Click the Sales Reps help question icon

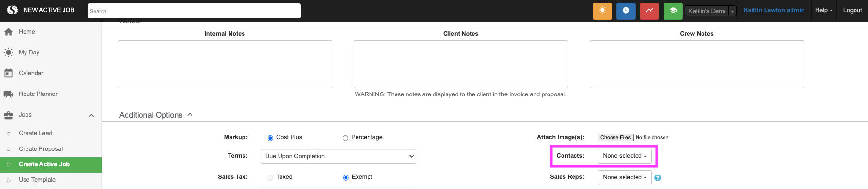point(658,178)
